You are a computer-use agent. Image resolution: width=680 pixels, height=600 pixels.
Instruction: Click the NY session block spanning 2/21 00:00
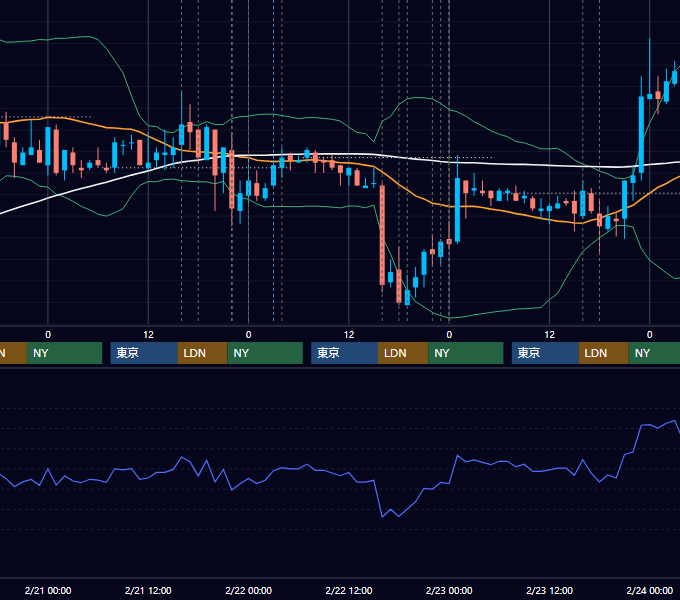click(64, 353)
